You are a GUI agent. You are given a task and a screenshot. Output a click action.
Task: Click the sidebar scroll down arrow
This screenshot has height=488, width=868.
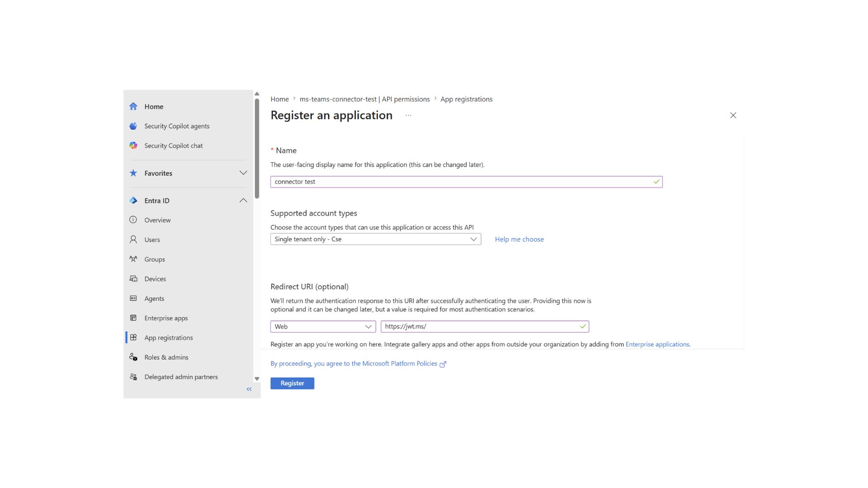click(x=257, y=379)
